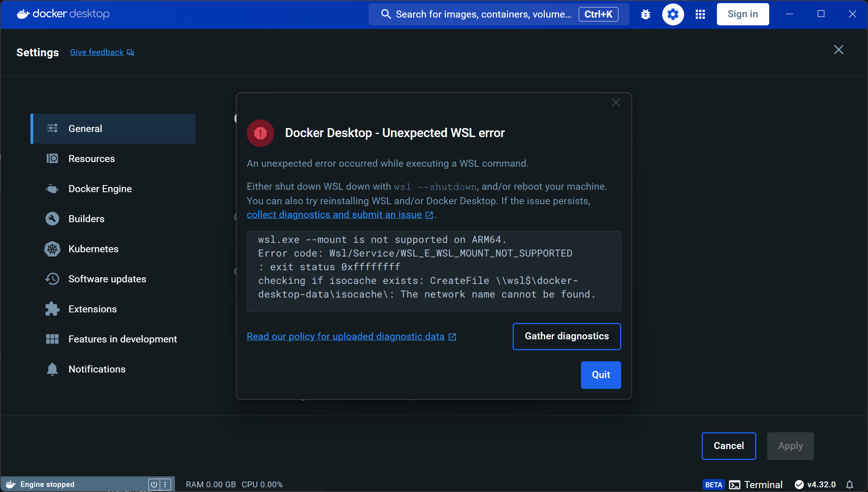This screenshot has height=492, width=868.
Task: Click the bug troubleshoot icon in header
Action: 645,14
